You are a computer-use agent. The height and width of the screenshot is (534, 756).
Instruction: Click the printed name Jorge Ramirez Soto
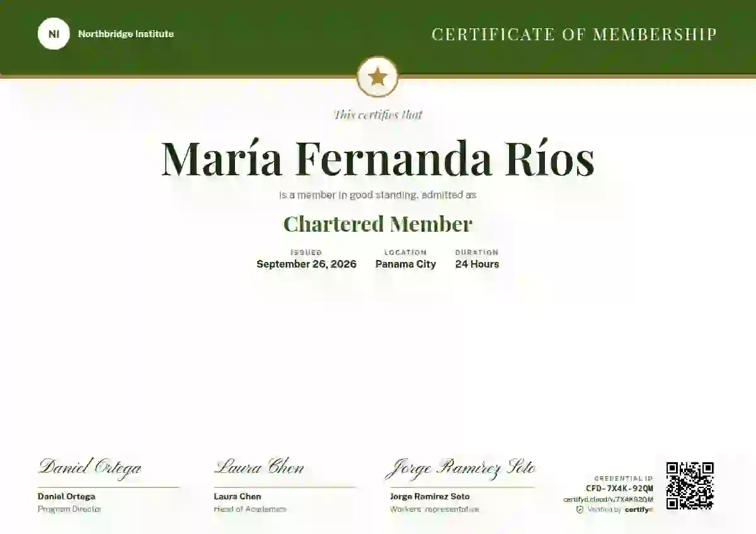tap(430, 496)
